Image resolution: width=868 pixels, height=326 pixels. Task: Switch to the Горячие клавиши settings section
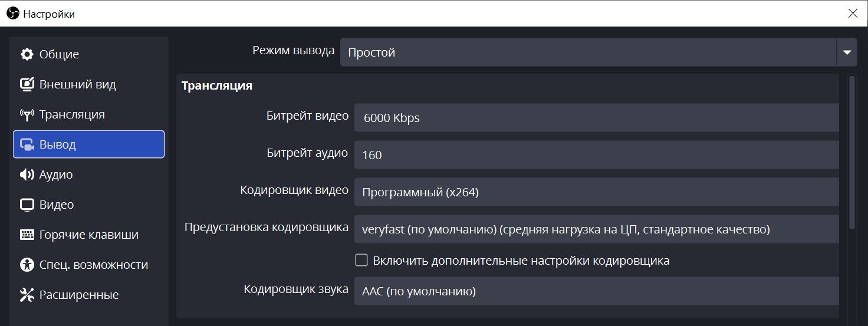coord(88,235)
